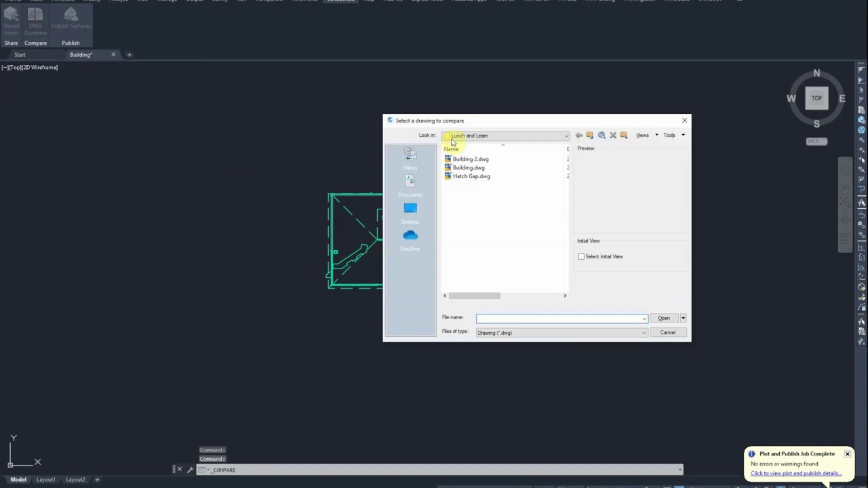The width and height of the screenshot is (868, 488).
Task: Open the OneDrive places shortcut
Action: pyautogui.click(x=410, y=240)
